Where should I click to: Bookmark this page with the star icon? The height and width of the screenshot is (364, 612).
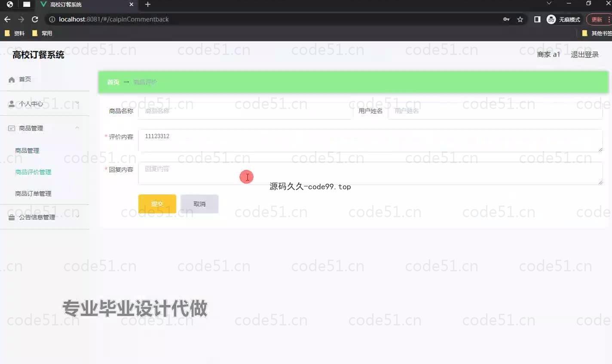point(520,19)
